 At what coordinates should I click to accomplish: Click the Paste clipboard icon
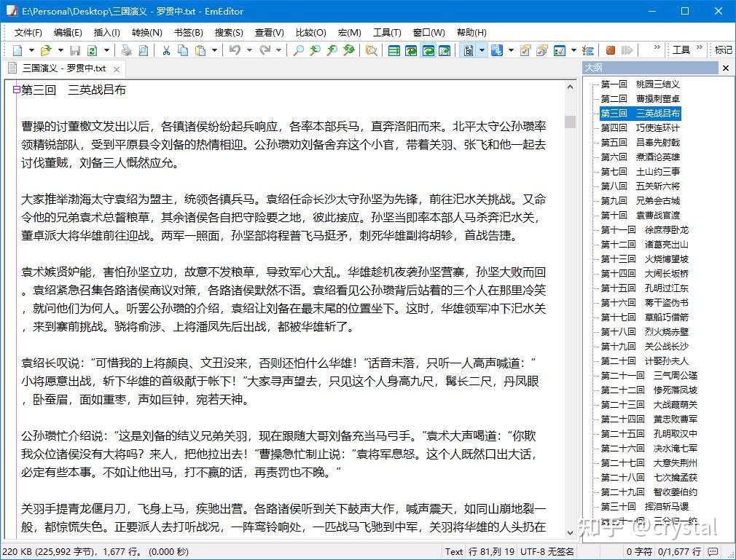[200, 50]
